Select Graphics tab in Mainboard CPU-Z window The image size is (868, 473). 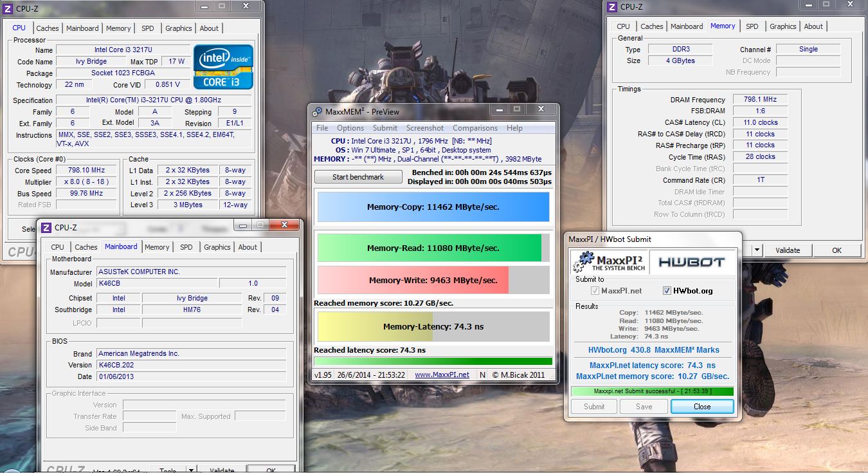(x=217, y=247)
